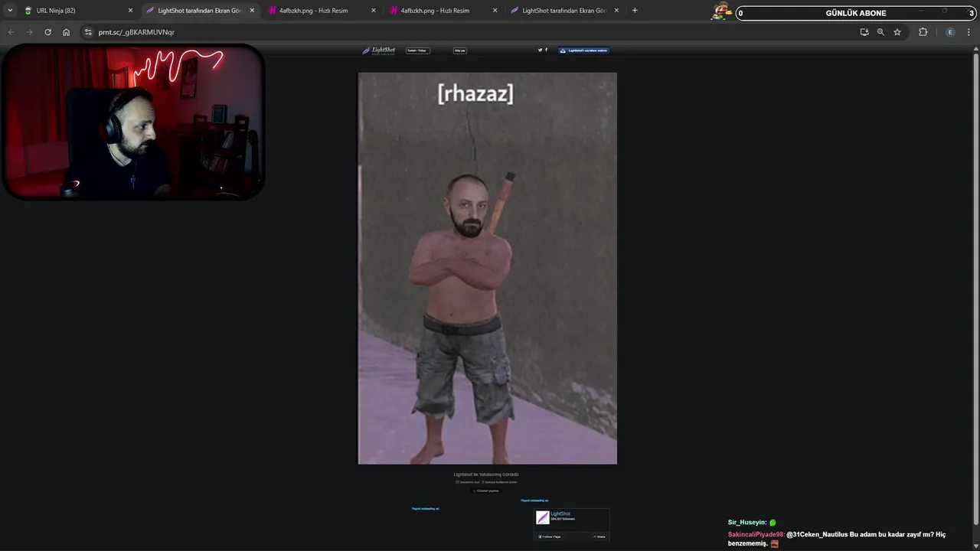The height and width of the screenshot is (551, 980).
Task: Click the prnt.sc address bar URL
Action: 136,32
